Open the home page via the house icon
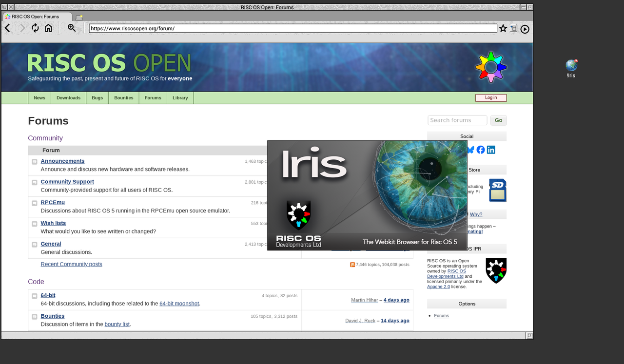Viewport: 624px width, 364px height. point(48,28)
